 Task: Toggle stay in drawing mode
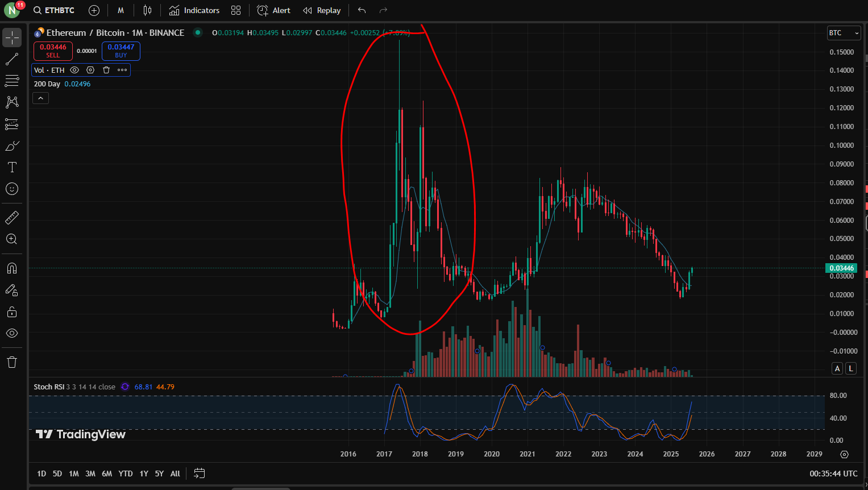(x=12, y=290)
